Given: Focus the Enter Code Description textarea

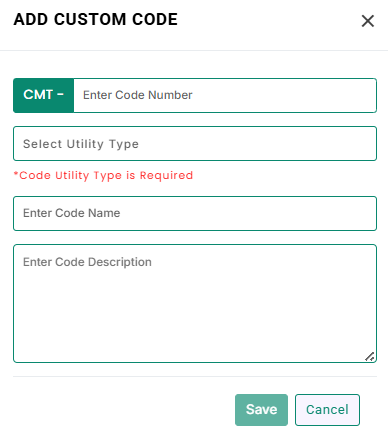Looking at the screenshot, I should [x=195, y=303].
